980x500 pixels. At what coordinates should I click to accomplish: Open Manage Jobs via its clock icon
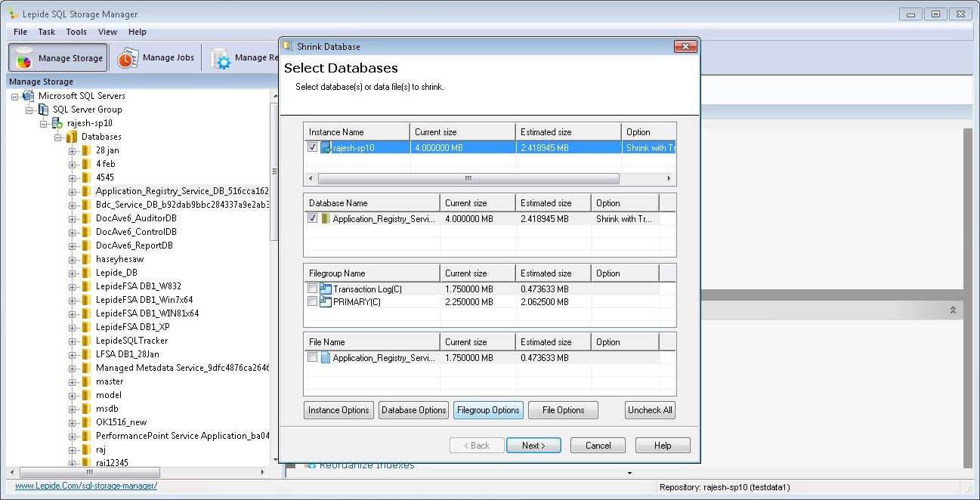(x=128, y=58)
